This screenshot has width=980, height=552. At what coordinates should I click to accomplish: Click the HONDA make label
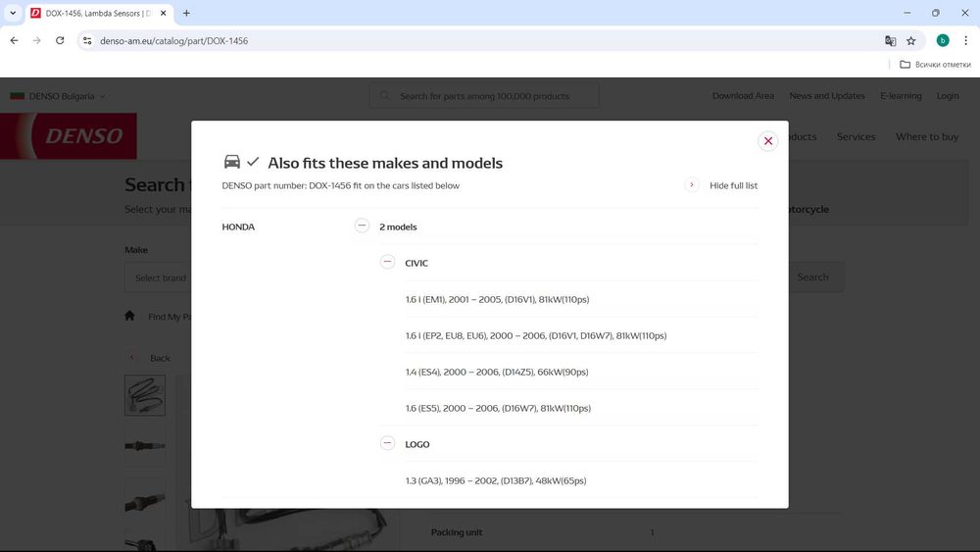[x=238, y=226]
